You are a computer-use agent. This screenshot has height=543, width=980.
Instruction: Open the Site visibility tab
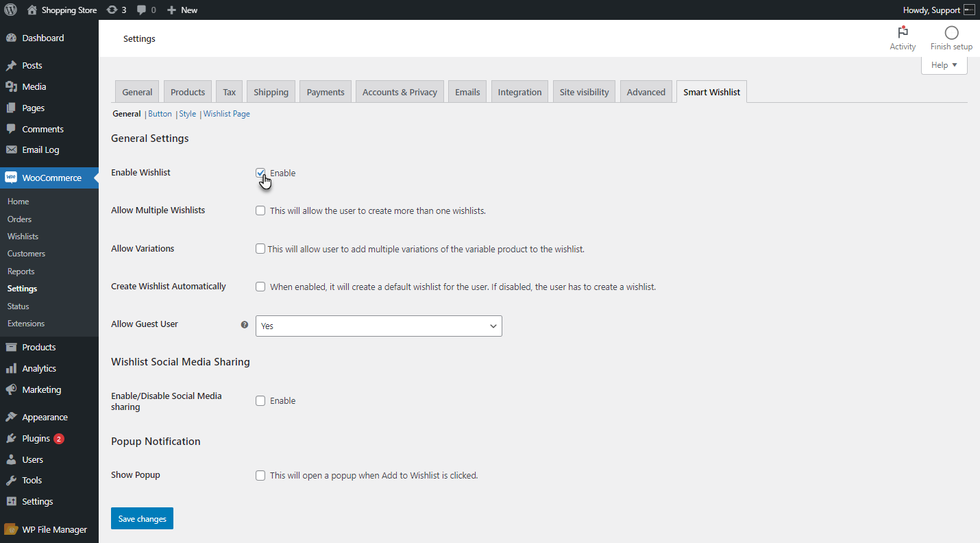pos(584,92)
